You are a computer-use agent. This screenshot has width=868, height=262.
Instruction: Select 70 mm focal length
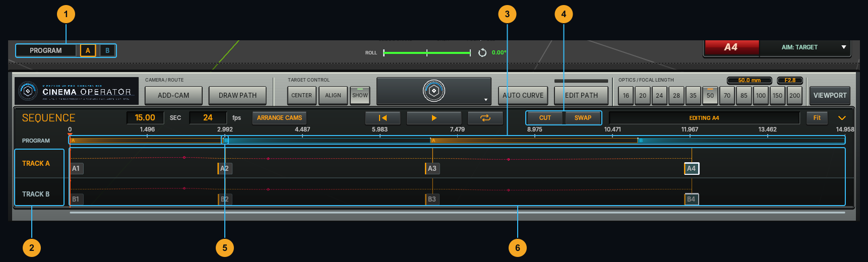pos(727,95)
